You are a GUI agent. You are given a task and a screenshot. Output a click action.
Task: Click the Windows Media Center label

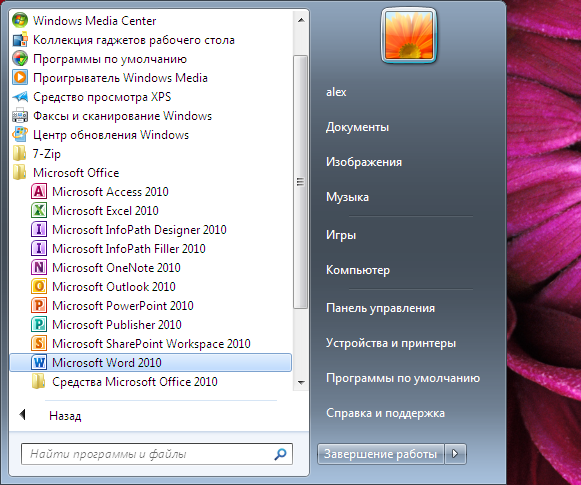[94, 21]
